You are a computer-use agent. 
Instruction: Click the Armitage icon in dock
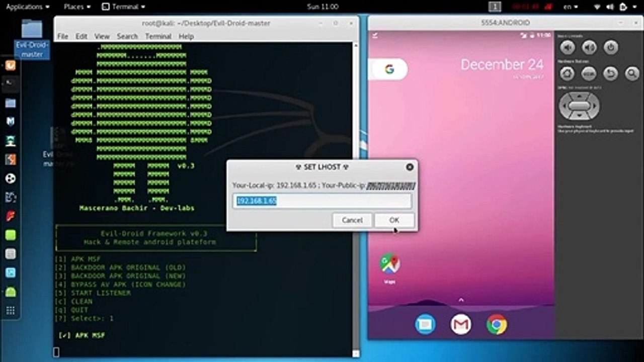pyautogui.click(x=11, y=141)
